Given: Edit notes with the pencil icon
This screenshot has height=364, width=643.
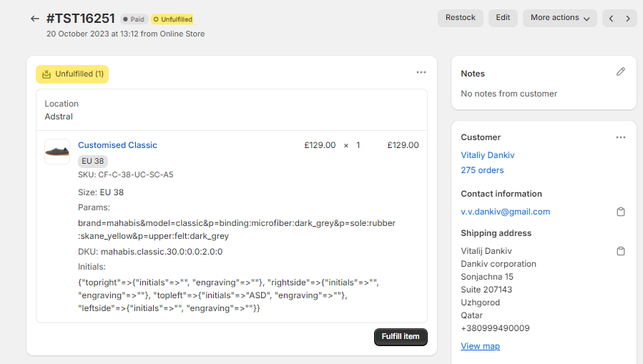Looking at the screenshot, I should click(x=620, y=72).
